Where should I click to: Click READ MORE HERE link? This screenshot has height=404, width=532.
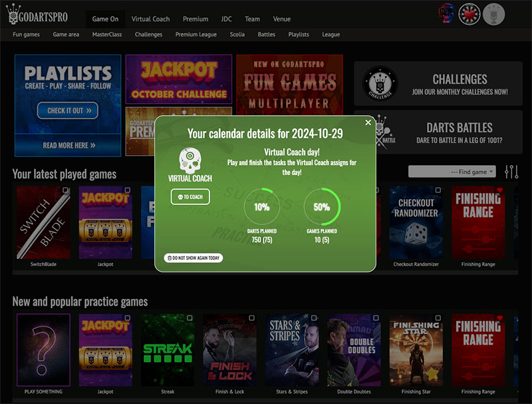tap(68, 145)
